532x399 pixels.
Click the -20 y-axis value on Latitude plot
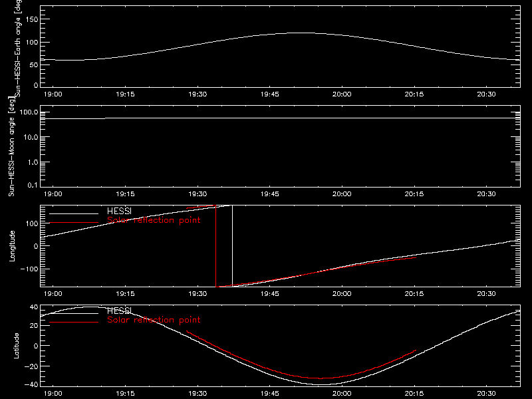tap(31, 367)
